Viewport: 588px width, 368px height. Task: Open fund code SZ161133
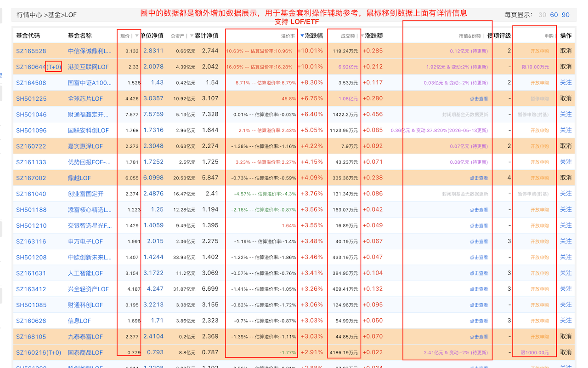pyautogui.click(x=31, y=162)
